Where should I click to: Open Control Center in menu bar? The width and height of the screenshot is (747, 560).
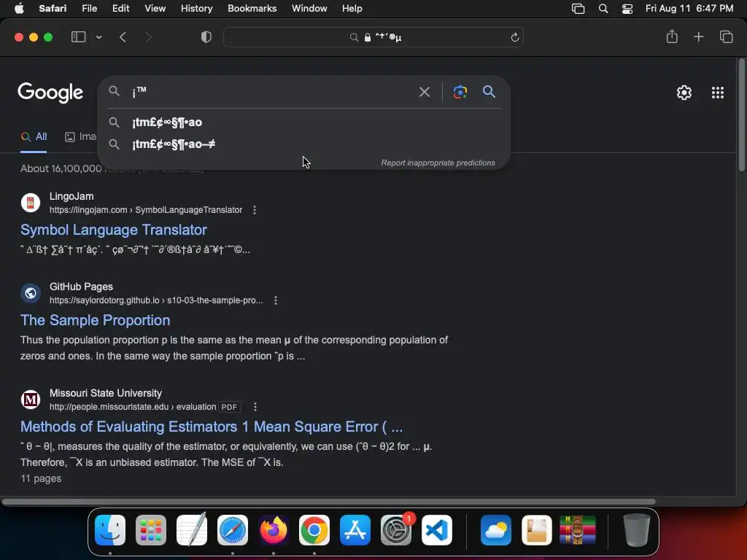click(x=627, y=9)
